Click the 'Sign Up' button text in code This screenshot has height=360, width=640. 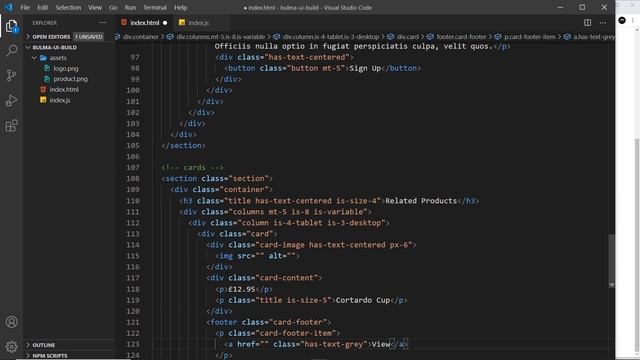365,68
